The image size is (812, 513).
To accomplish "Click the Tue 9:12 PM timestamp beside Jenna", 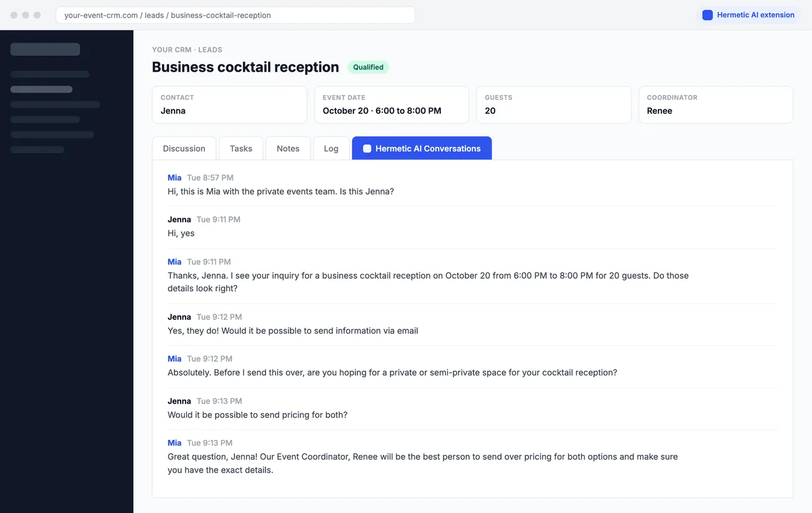I will [219, 317].
